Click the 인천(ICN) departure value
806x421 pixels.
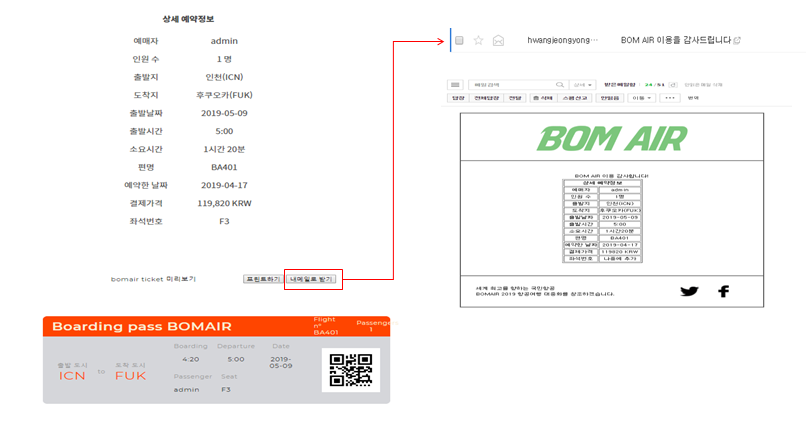[224, 77]
